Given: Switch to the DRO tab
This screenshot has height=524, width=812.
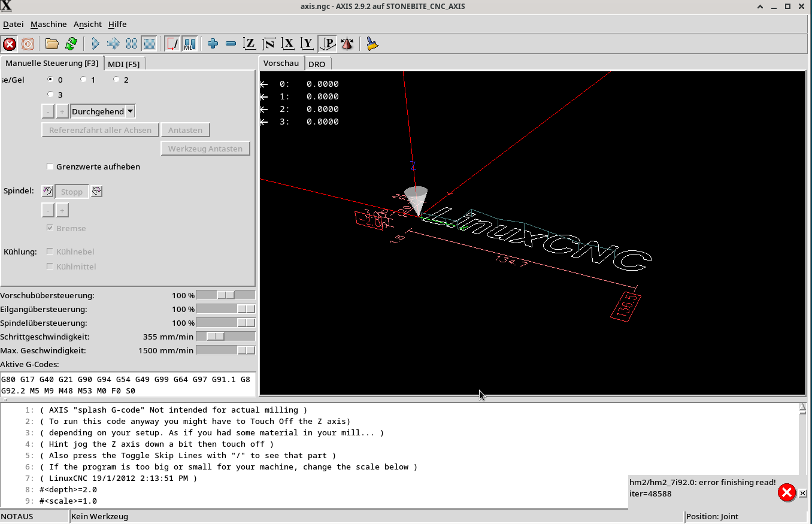Looking at the screenshot, I should tap(317, 64).
